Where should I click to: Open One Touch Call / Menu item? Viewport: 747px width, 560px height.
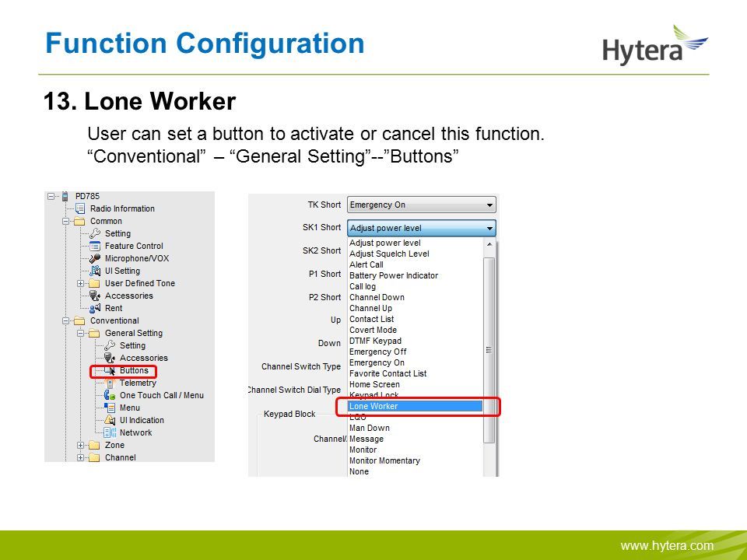pyautogui.click(x=162, y=395)
